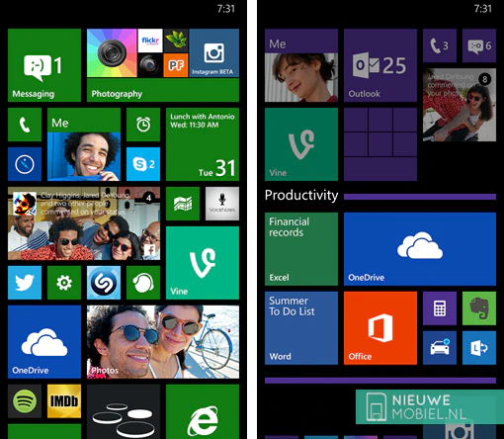504x439 pixels.
Task: Open the Facebook notifications photo tile
Action: tap(84, 223)
